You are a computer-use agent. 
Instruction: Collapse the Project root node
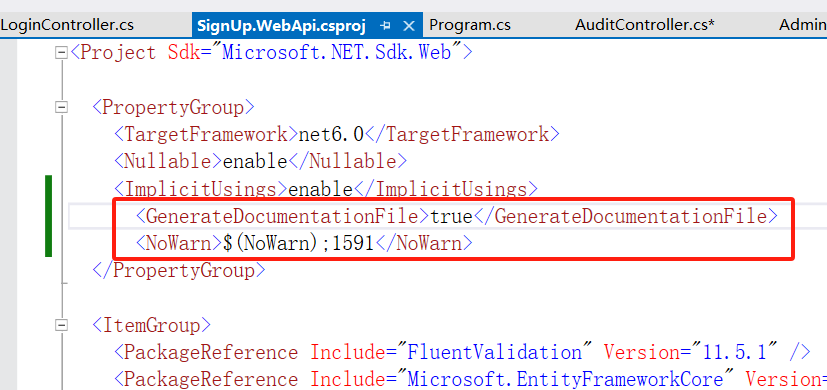tap(62, 52)
